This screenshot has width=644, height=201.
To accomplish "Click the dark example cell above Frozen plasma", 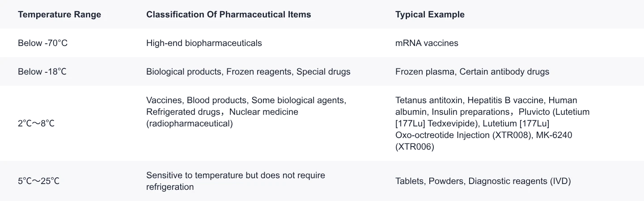I will tap(428, 43).
